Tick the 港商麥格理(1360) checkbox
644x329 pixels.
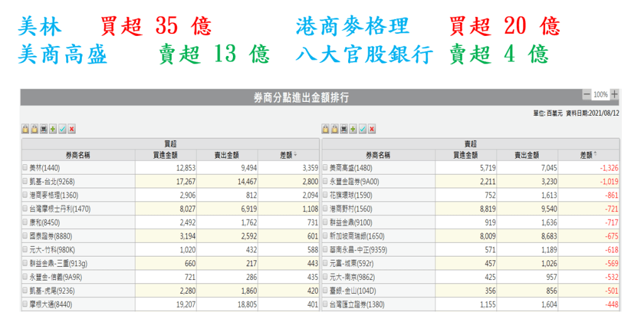25,196
